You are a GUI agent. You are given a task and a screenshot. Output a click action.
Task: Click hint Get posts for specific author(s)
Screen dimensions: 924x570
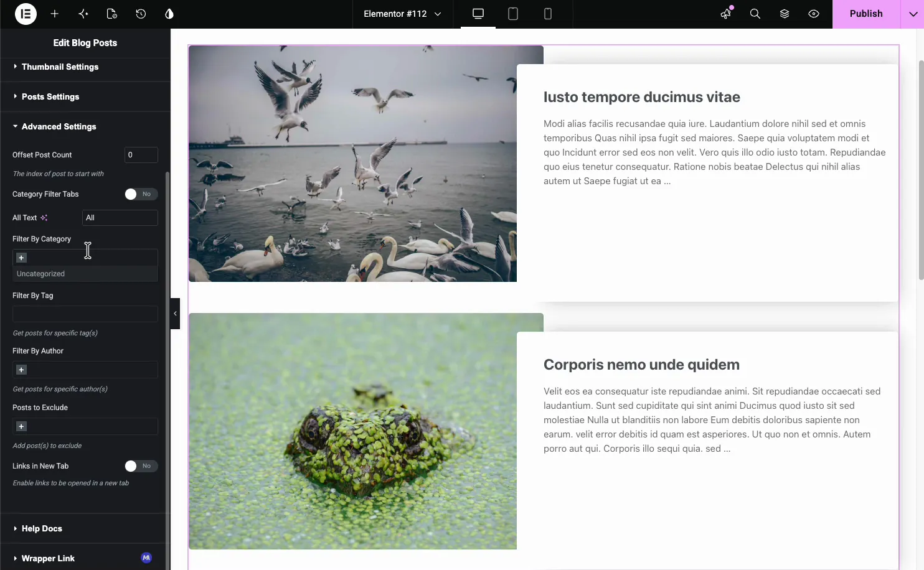(x=60, y=389)
